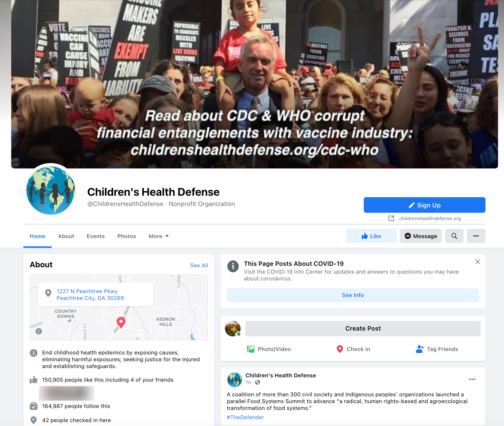Open the page options three-dots menu
Screen dimensions: 504x426
[476, 236]
